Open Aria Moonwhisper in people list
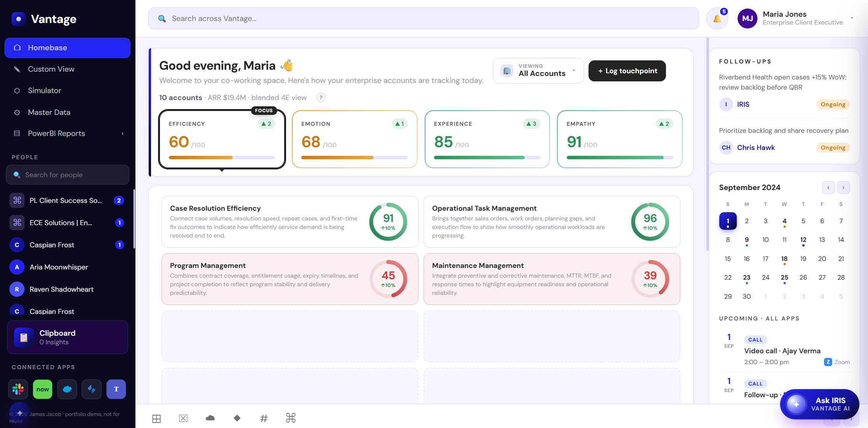Screen dimensions: 868x428 (x=67, y=267)
